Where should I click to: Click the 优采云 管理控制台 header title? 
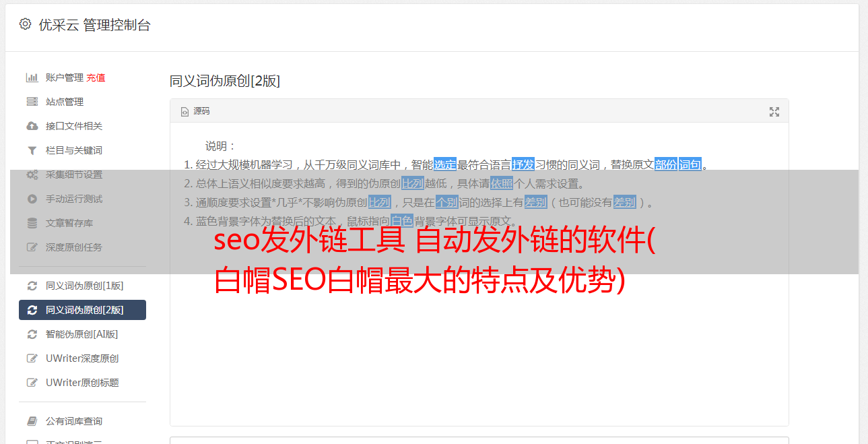pyautogui.click(x=94, y=25)
